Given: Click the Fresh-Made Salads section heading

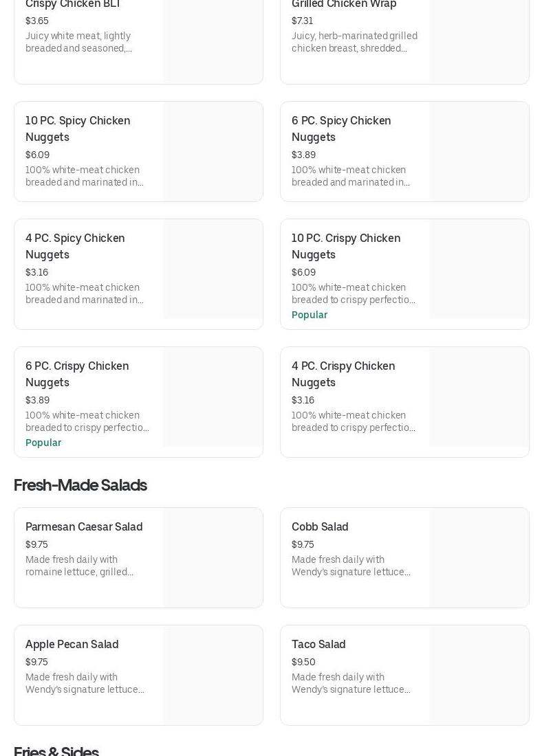Looking at the screenshot, I should (80, 485).
